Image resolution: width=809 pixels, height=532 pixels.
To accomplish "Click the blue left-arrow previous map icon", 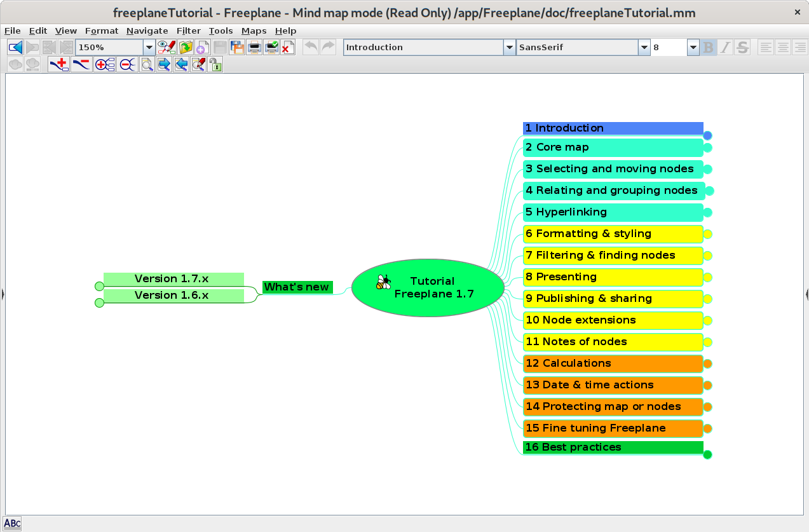I will pos(15,47).
